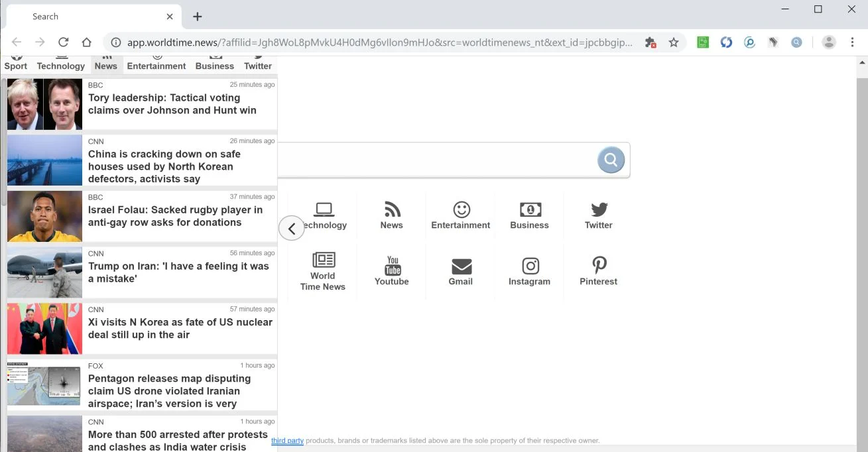This screenshot has height=452, width=868.
Task: Click the browser forward arrow
Action: [x=40, y=42]
